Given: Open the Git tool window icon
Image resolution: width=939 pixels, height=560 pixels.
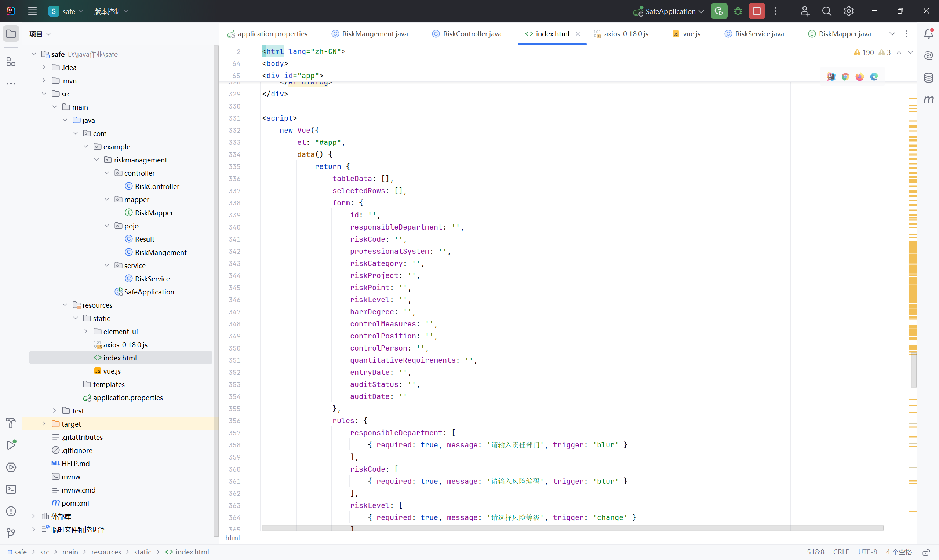Looking at the screenshot, I should click(x=11, y=533).
